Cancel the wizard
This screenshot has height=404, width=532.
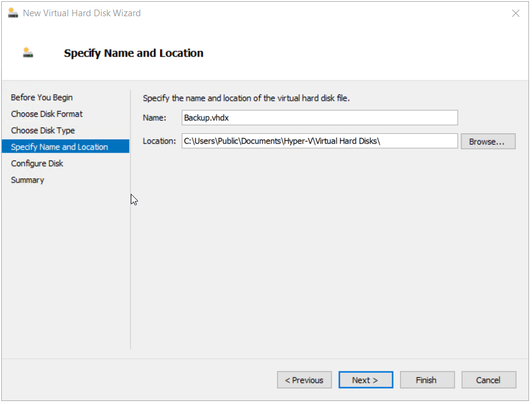coord(488,380)
